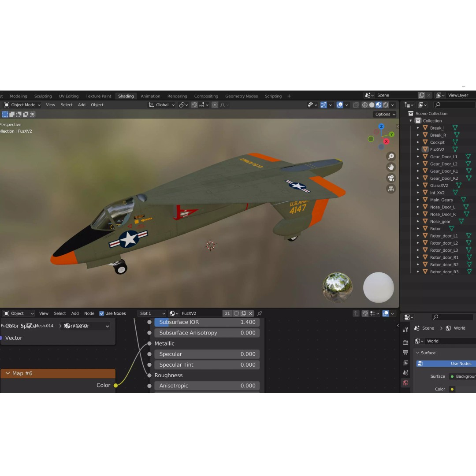
Task: Open the Scene properties tab icon
Action: tap(405, 373)
